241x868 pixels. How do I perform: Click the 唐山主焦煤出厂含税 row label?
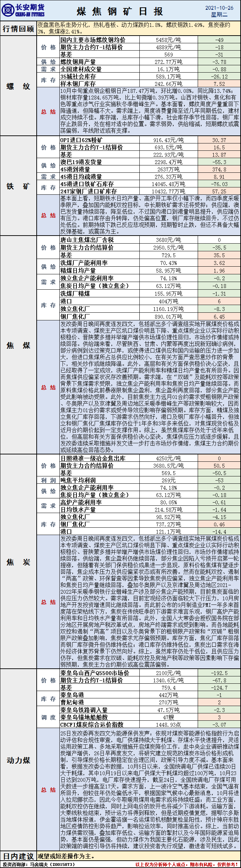coord(87,240)
